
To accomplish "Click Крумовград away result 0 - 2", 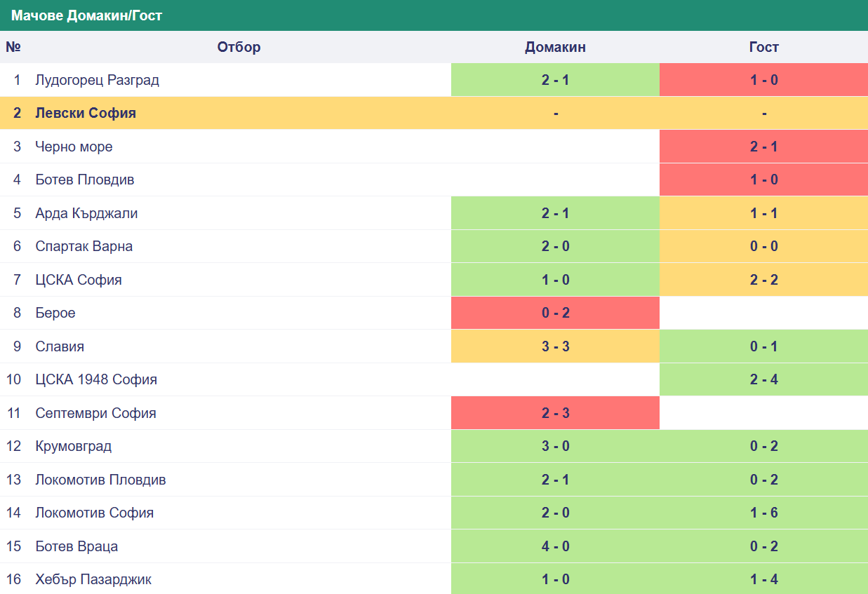I will pos(763,446).
